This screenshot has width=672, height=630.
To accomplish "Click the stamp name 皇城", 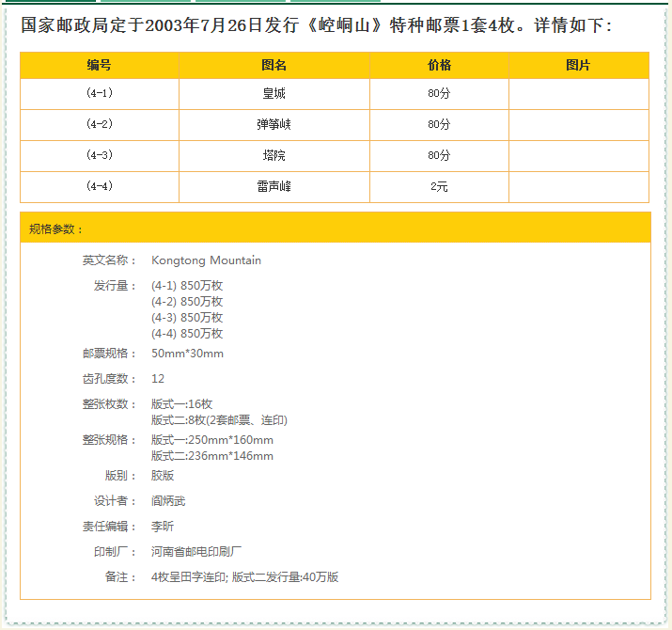I will click(x=274, y=93).
